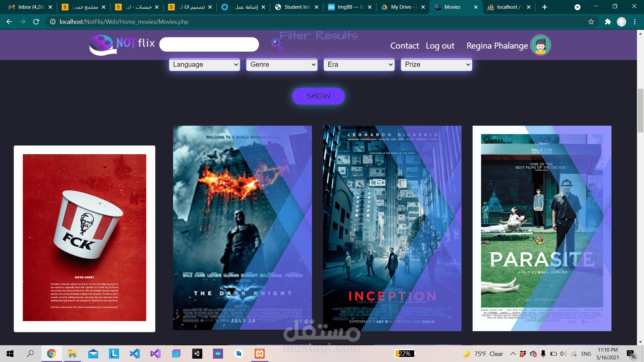Click the Log out link
Viewport: 644px width, 362px height.
point(440,46)
